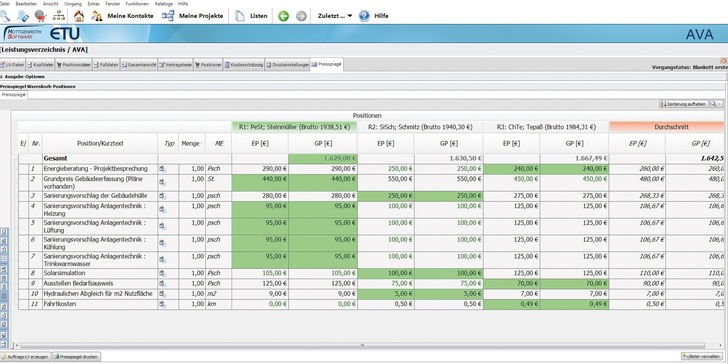728x364 pixels.
Task: Click Typ icon for Ausstellen Bedarfsausweis row
Action: (162, 284)
